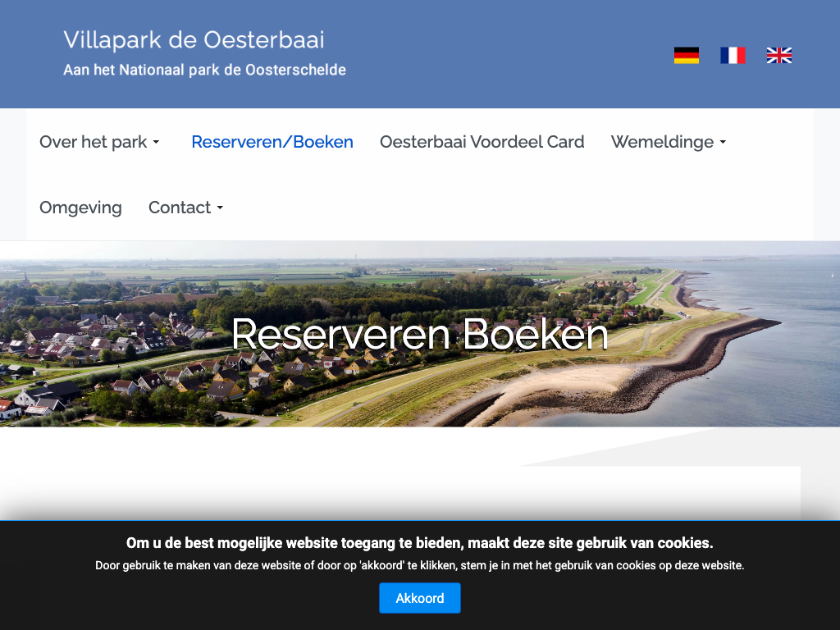The image size is (840, 630).
Task: Click the tagline Aan het Nationaal park de Oosterschelde
Action: click(x=204, y=71)
